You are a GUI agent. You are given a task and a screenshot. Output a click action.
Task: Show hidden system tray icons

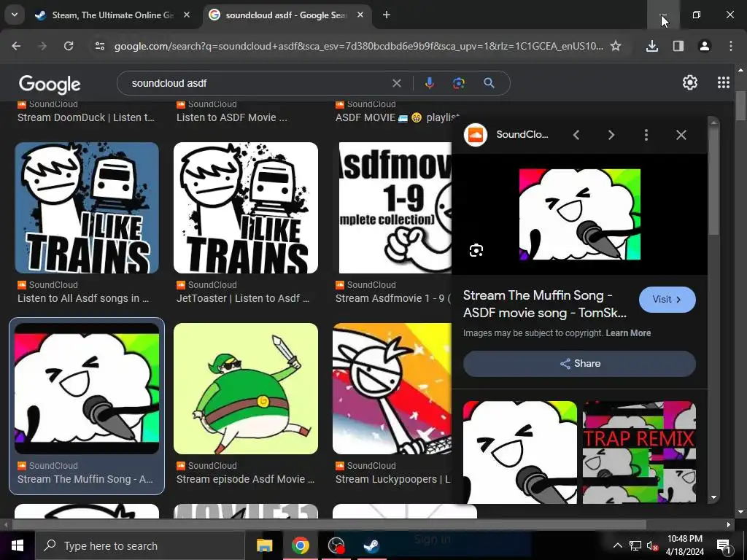(617, 545)
